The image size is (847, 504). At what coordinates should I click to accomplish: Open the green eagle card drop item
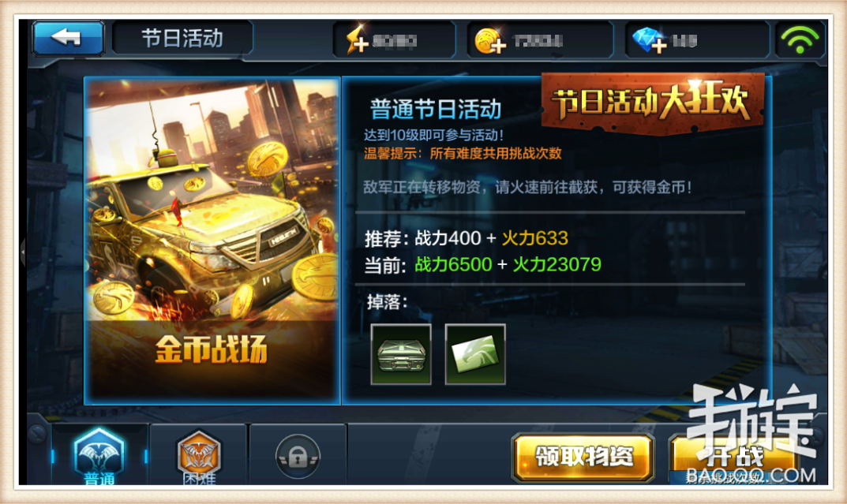click(475, 354)
